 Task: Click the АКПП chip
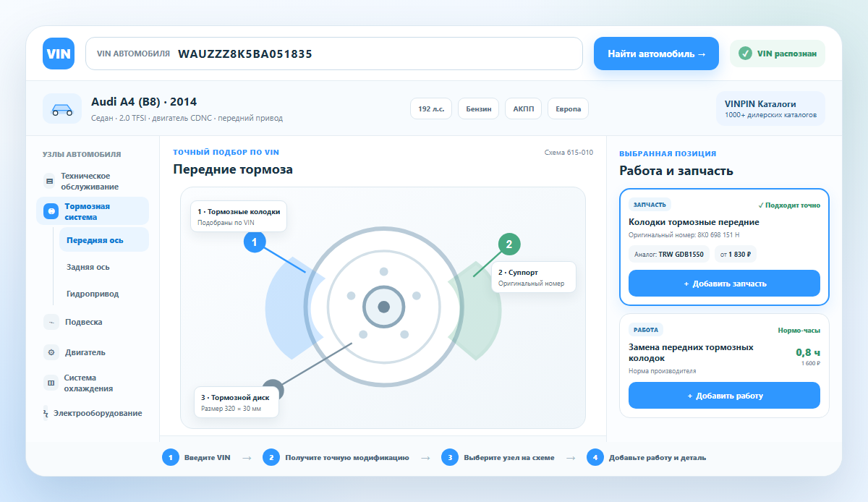click(523, 109)
